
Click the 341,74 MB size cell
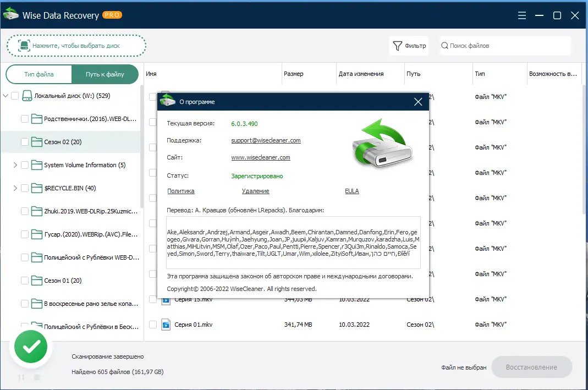298,325
